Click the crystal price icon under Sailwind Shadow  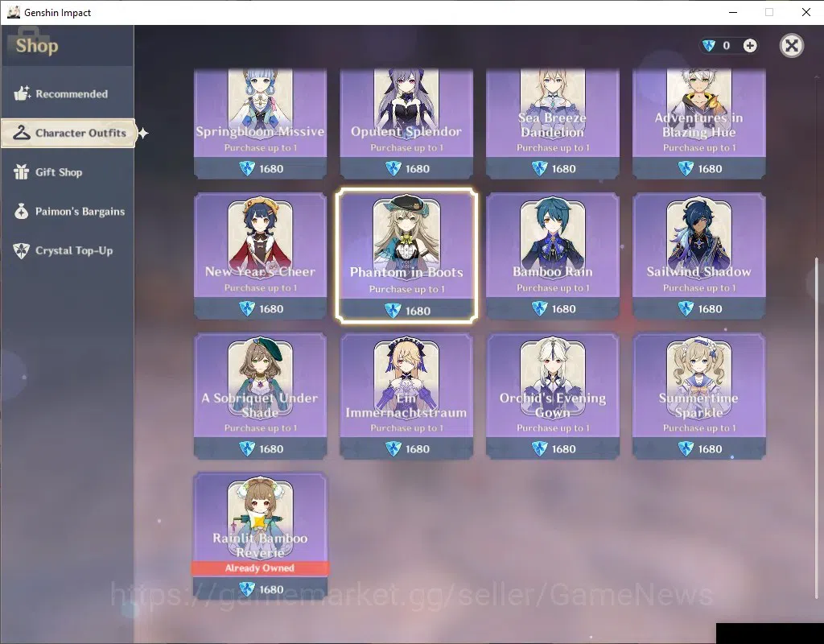point(686,308)
